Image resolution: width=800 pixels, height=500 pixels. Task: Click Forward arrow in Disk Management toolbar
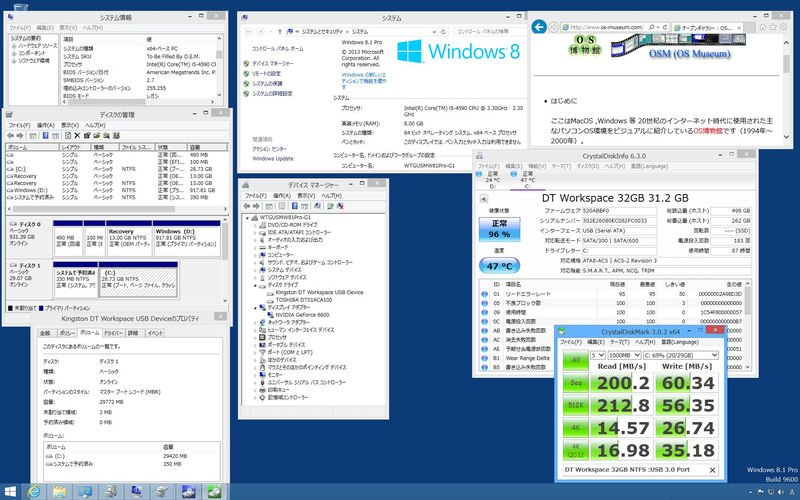pos(20,136)
